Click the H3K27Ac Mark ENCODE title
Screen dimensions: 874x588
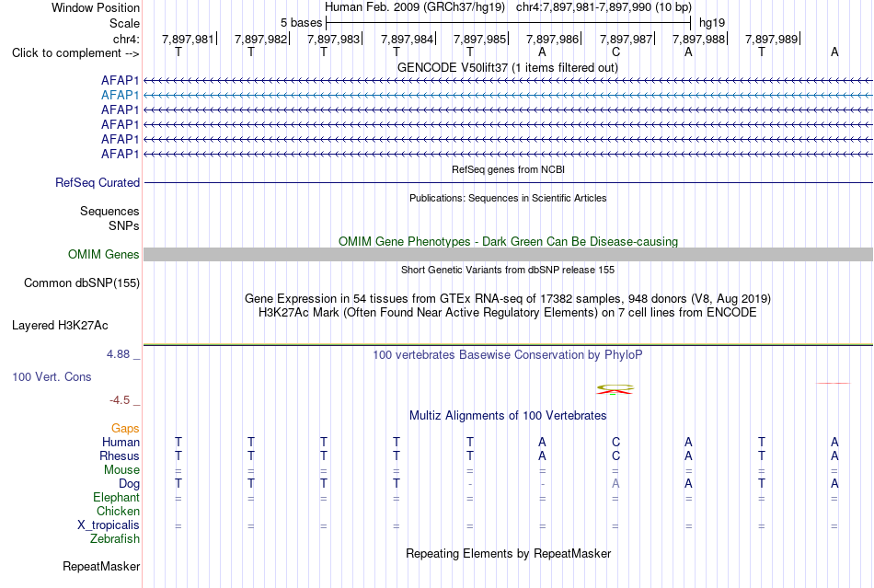(507, 312)
